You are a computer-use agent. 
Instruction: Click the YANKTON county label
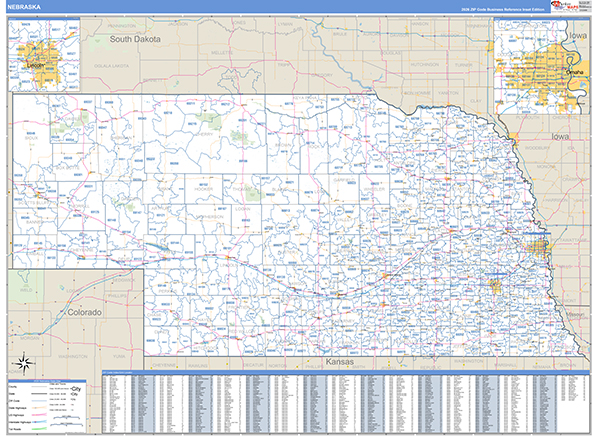[448, 93]
